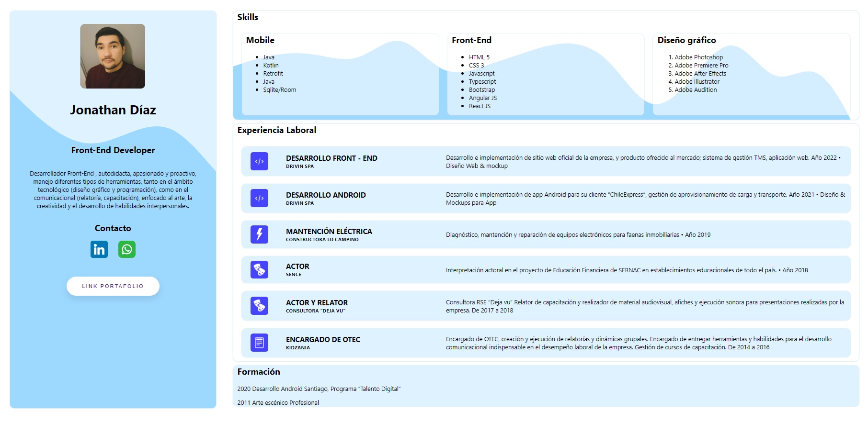The height and width of the screenshot is (423, 868).
Task: Click the SERNAC Educación Financiera description
Action: click(x=627, y=270)
